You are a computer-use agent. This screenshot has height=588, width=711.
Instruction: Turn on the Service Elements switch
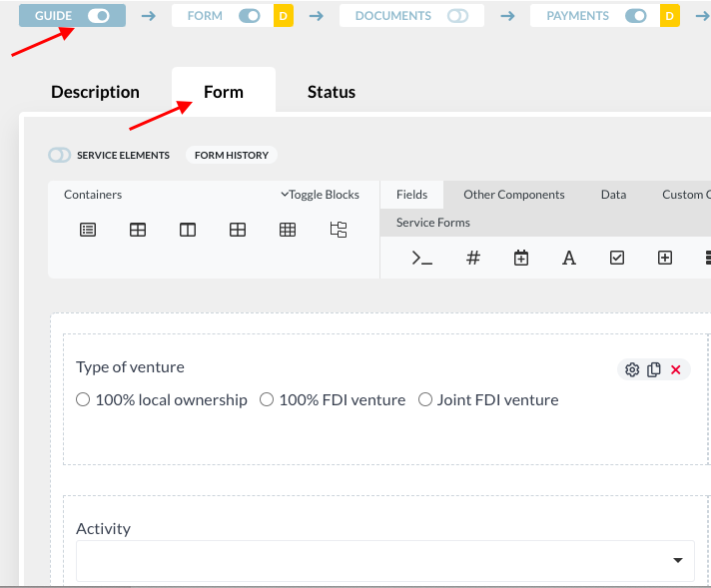point(59,155)
